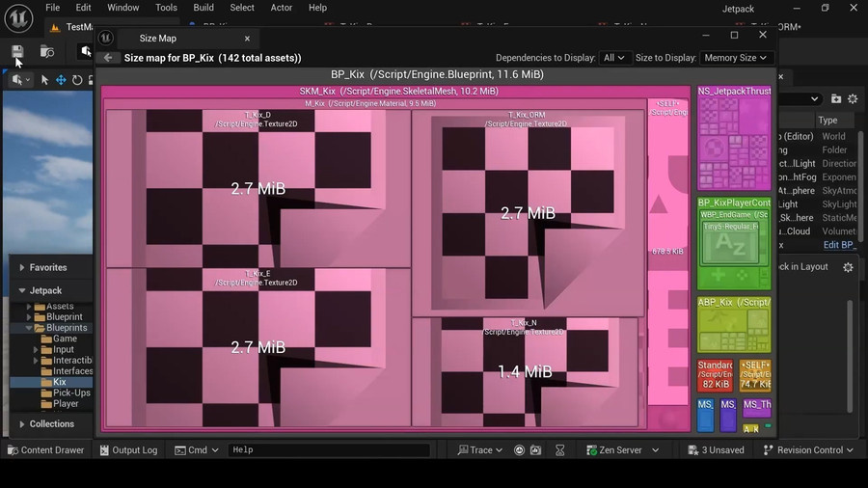Select the Pick-Ups folder
Image resolution: width=868 pixels, height=488 pixels.
[x=71, y=393]
